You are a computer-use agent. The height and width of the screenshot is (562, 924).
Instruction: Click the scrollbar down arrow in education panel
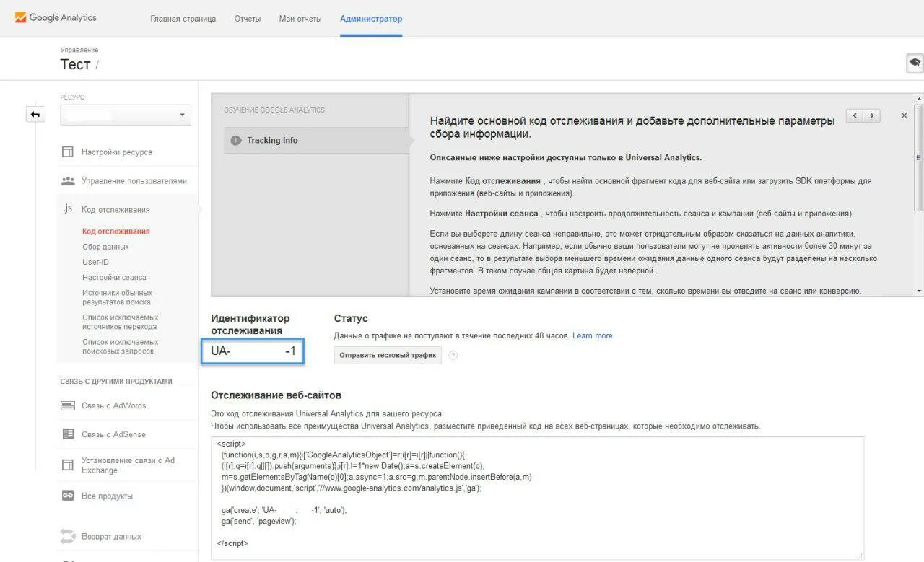point(919,291)
